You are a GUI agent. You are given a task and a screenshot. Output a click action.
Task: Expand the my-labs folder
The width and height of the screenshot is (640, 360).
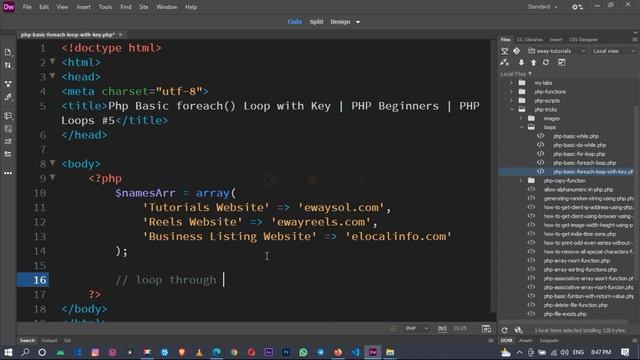(511, 83)
